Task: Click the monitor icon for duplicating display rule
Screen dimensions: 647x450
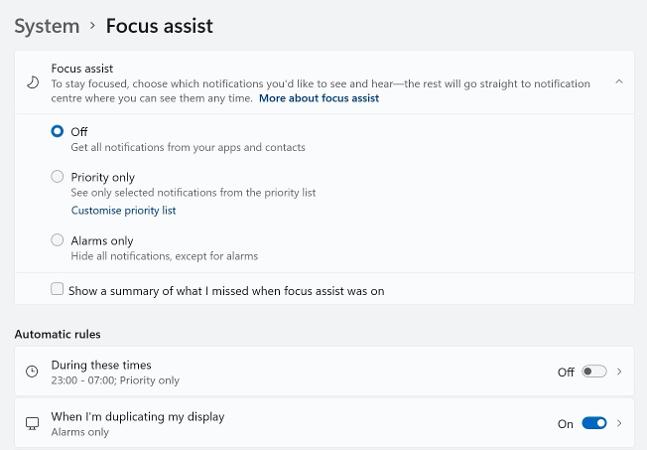Action: coord(32,423)
